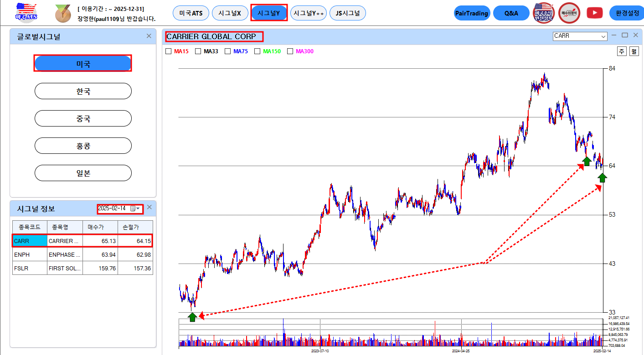Click the 62.98 stop-loss cell
This screenshot has width=644, height=355.
(x=135, y=254)
